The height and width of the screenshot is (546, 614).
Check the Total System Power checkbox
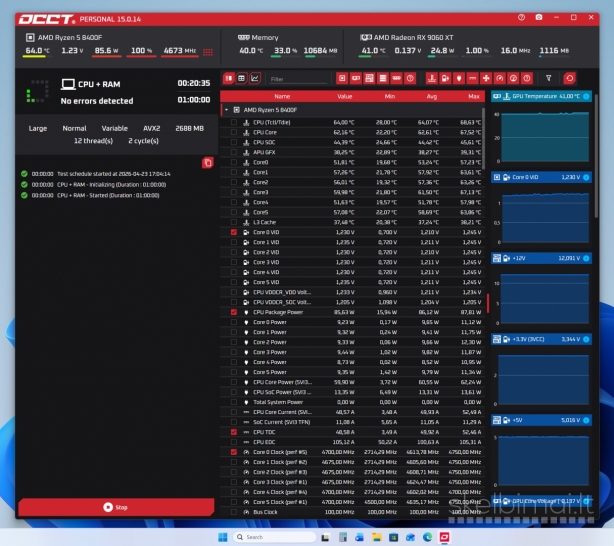pyautogui.click(x=234, y=402)
